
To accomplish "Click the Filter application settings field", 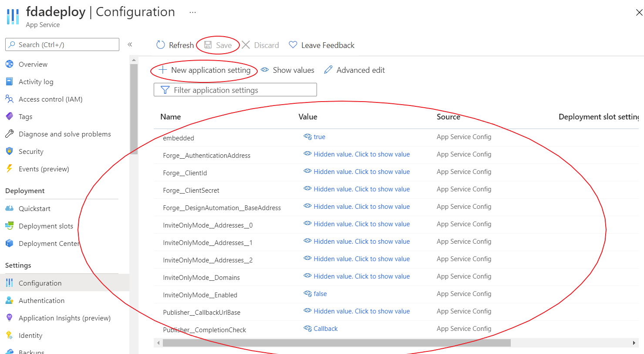I will click(235, 90).
